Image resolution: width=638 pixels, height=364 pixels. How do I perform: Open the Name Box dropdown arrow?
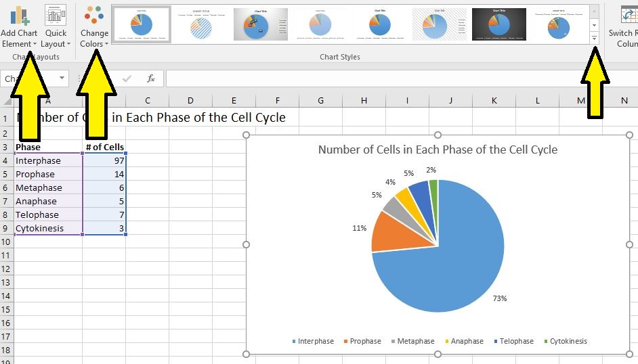62,78
